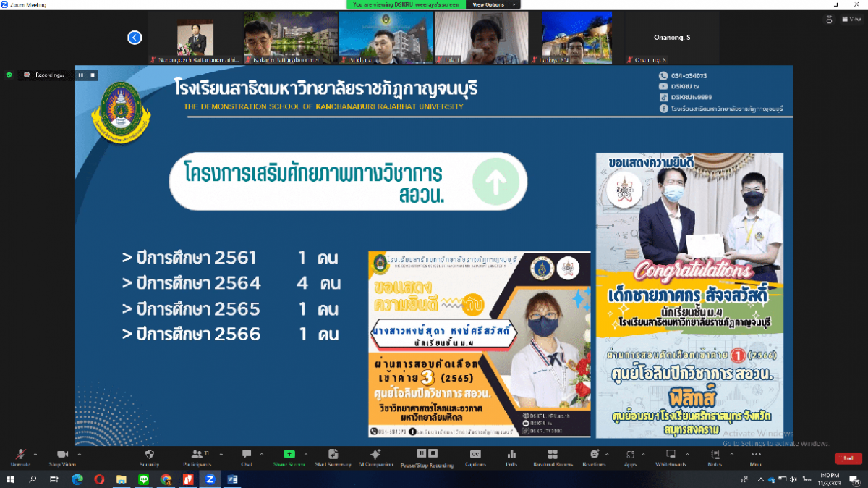Click the slide title 'โครงการเสริมศักยภาพทางวิชาการ'
Image resolution: width=868 pixels, height=488 pixels.
[314, 173]
